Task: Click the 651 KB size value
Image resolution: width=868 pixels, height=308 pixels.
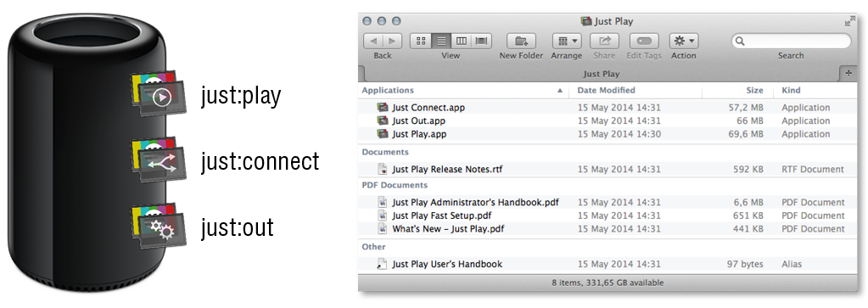Action: (748, 216)
